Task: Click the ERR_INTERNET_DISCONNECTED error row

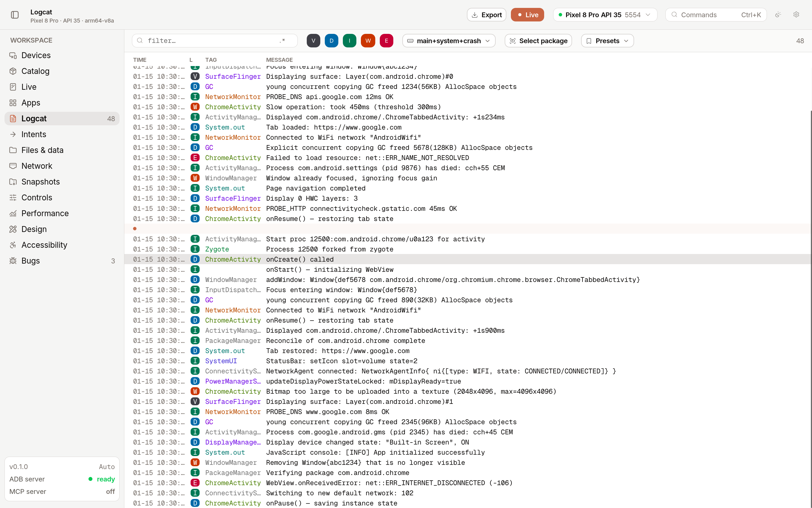Action: (x=467, y=483)
